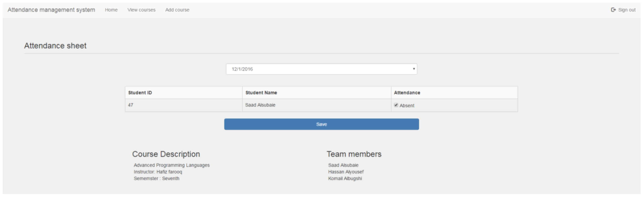
Task: Select the Saad Alsubaie table cell
Action: [x=317, y=105]
